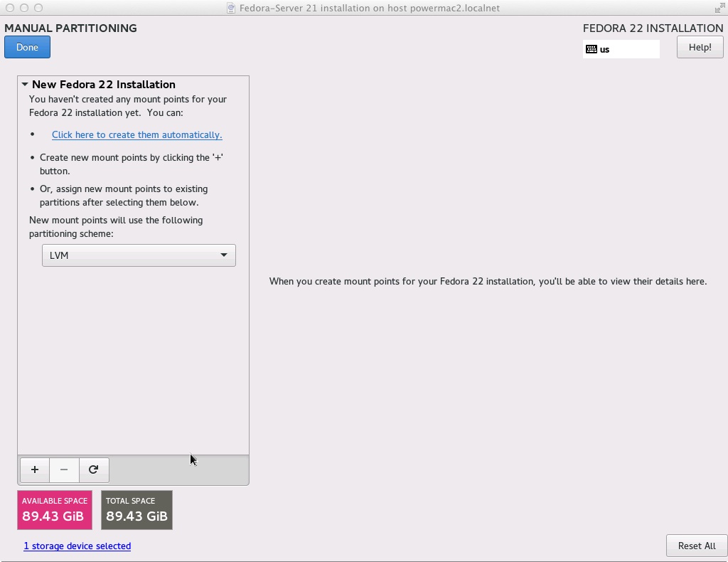Click 'Create new mount points by clicking' bullet
This screenshot has width=728, height=562.
(x=132, y=164)
